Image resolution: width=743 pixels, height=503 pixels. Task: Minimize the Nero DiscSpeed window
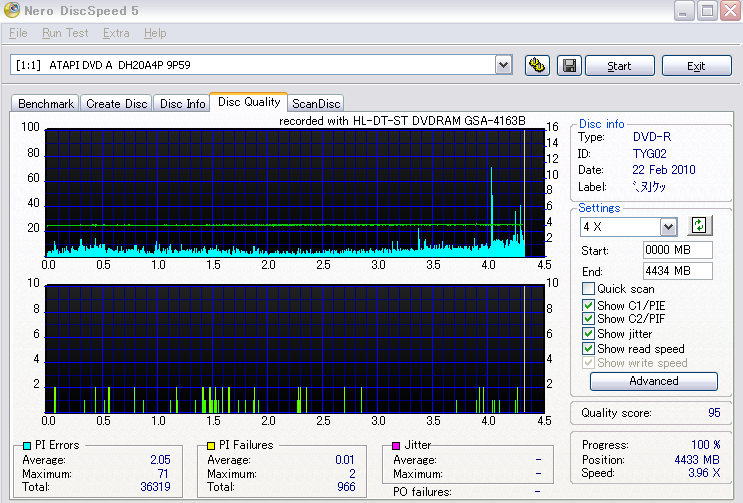[x=684, y=11]
